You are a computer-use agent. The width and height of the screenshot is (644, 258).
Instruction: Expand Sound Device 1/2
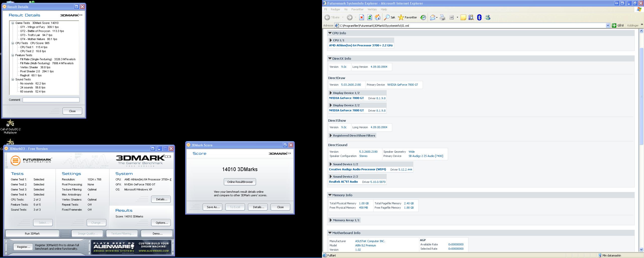pos(331,164)
